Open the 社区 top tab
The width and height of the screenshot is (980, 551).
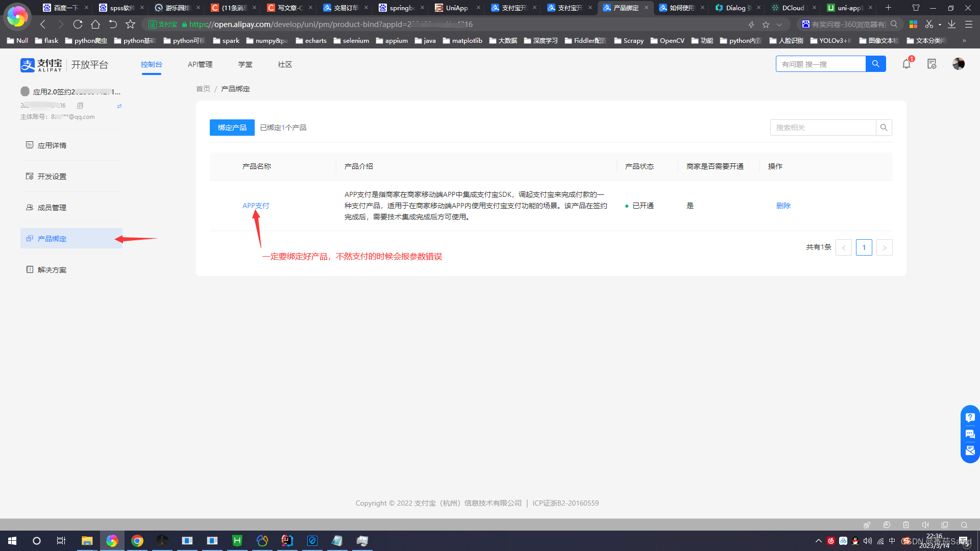285,64
